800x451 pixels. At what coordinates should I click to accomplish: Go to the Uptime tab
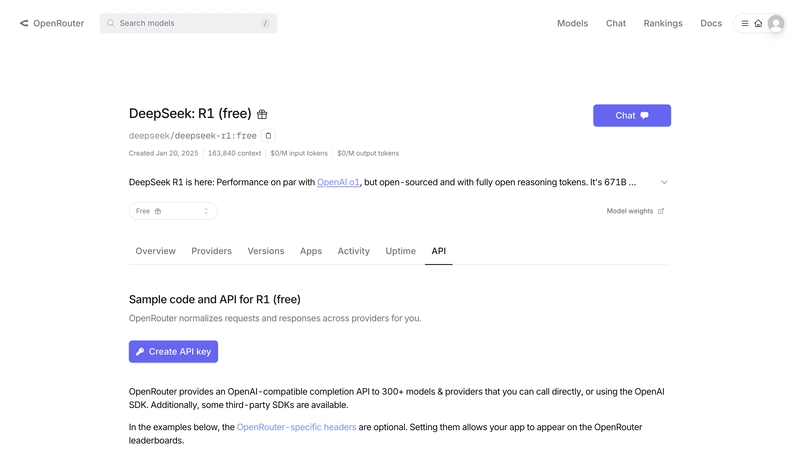tap(401, 251)
